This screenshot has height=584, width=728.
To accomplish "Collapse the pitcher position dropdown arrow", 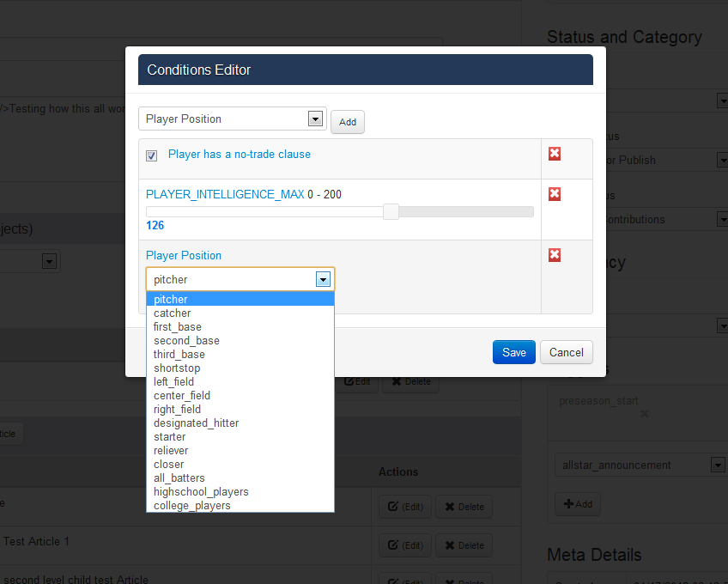I will click(323, 279).
